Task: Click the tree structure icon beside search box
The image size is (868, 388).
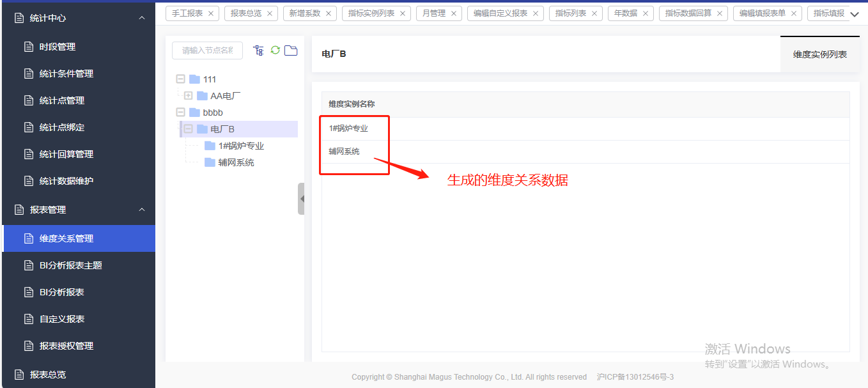Action: 259,50
